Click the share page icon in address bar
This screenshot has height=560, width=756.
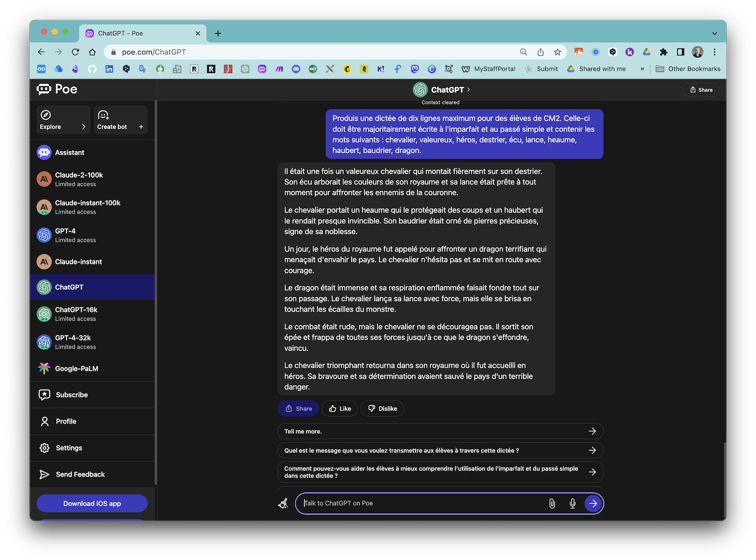tap(540, 52)
